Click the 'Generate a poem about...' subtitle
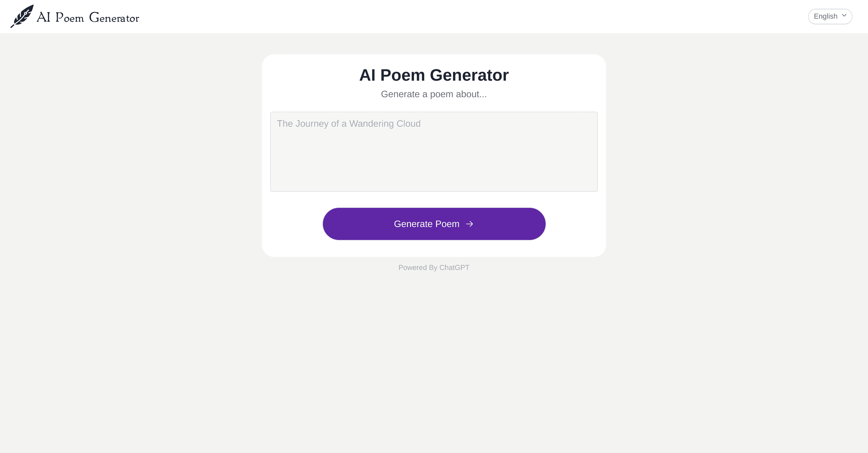This screenshot has width=868, height=453. tap(434, 94)
